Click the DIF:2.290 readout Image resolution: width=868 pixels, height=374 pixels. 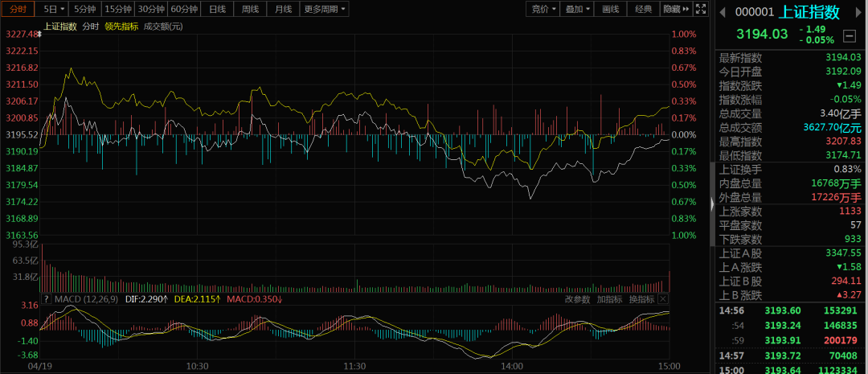(146, 299)
